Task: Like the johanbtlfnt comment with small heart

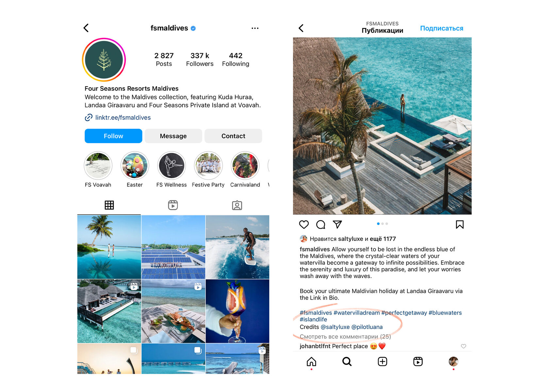Action: click(463, 346)
